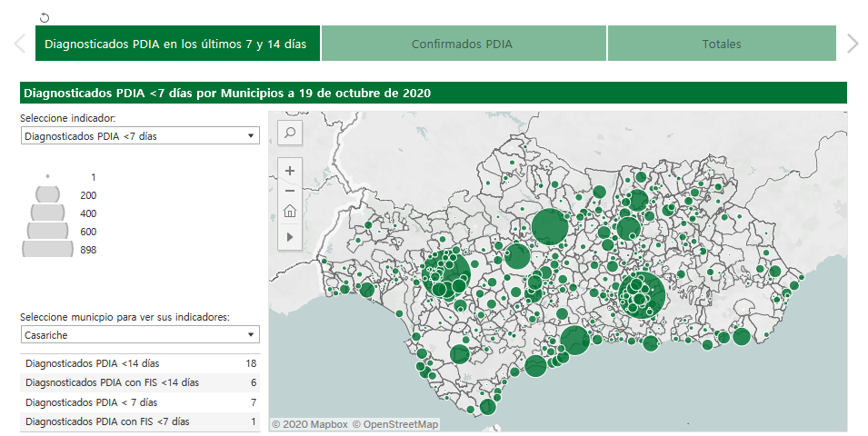Select the 'Diagnosticados PDIA con FIS <7 días' row
The image size is (868, 436).
coord(140,422)
